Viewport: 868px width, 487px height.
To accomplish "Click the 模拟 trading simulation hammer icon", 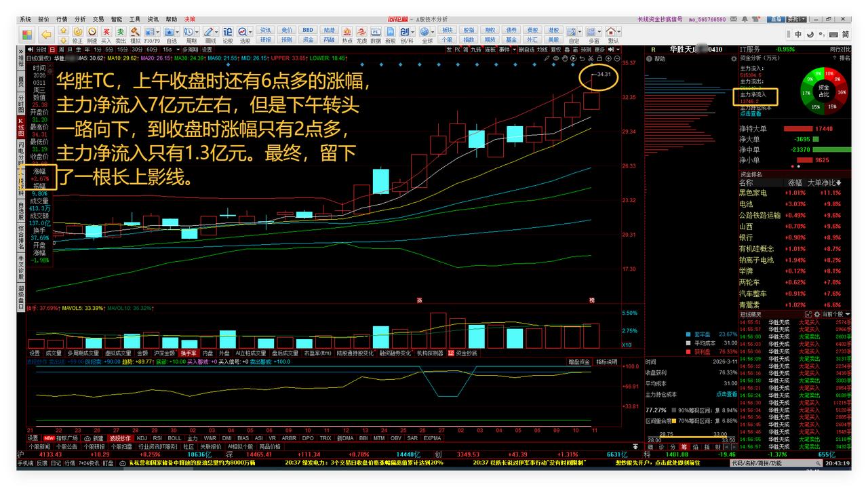I will (x=135, y=31).
